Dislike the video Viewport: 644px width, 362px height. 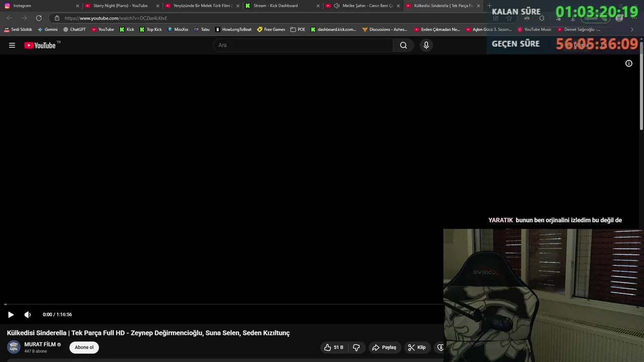(x=356, y=347)
